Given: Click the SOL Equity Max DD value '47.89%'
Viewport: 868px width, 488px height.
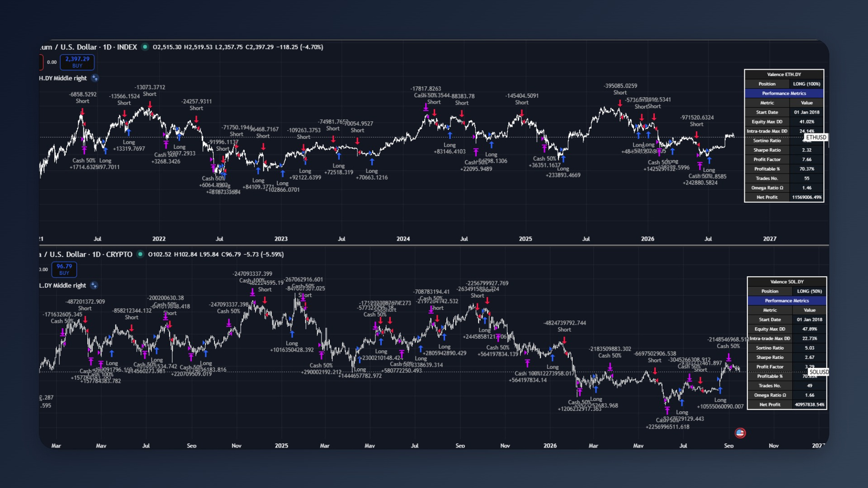Looking at the screenshot, I should pyautogui.click(x=809, y=329).
